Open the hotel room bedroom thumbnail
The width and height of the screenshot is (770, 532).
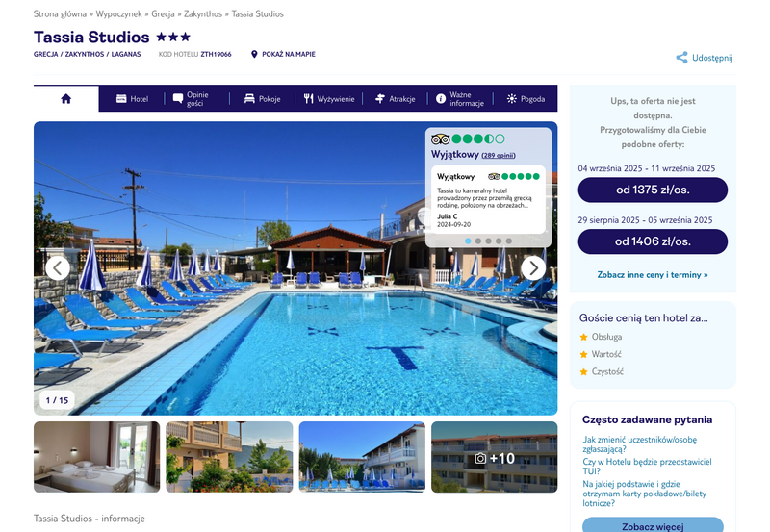point(97,457)
